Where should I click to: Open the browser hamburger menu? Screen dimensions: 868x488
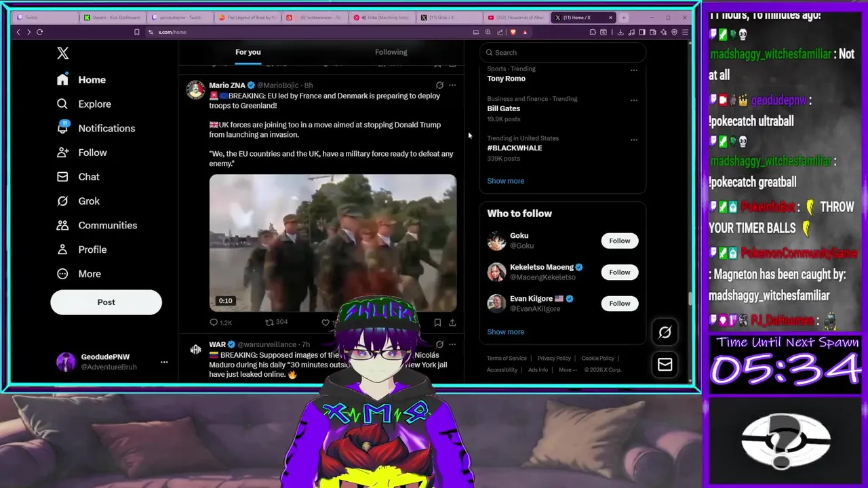coord(685,32)
